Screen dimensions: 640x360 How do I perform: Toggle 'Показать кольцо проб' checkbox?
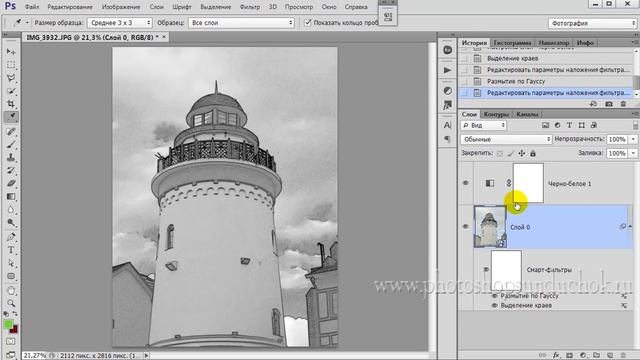pyautogui.click(x=308, y=22)
